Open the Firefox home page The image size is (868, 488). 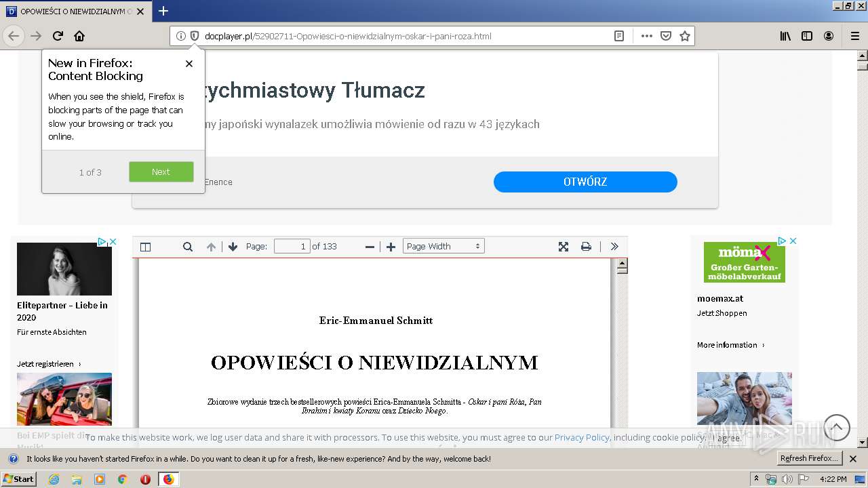tap(79, 36)
